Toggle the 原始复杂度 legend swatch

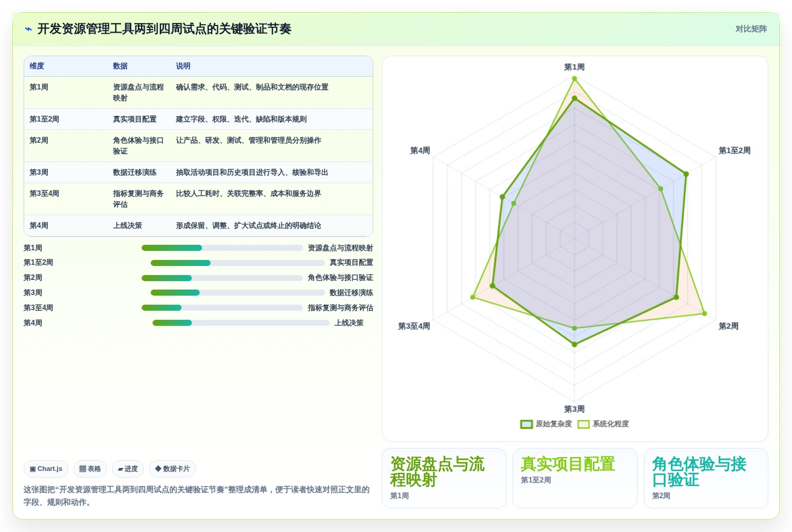point(526,424)
